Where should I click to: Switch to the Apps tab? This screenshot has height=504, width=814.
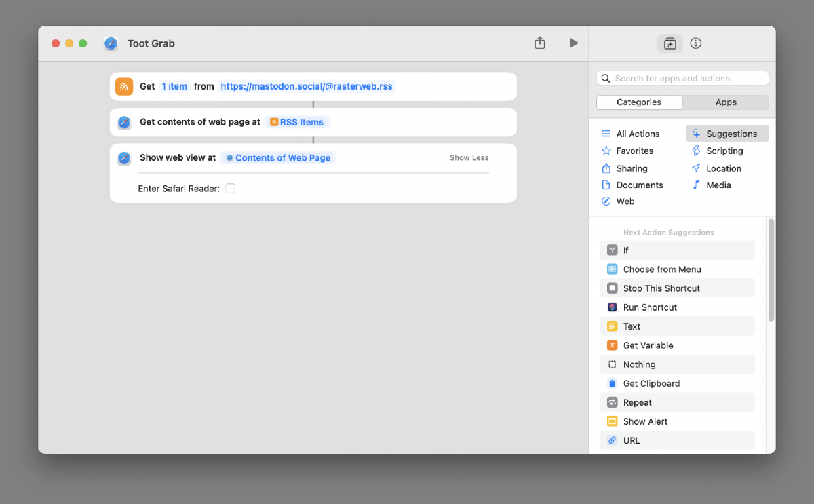pyautogui.click(x=725, y=102)
